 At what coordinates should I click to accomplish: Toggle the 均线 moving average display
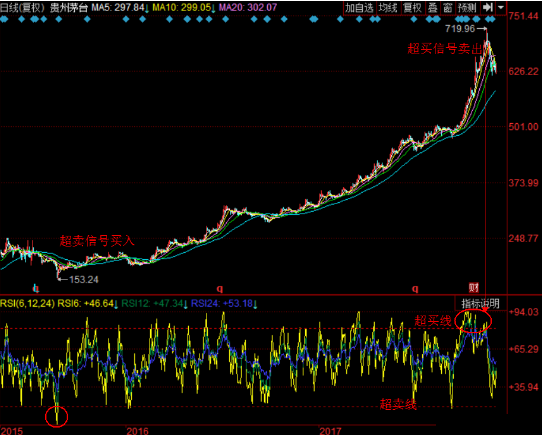click(388, 8)
